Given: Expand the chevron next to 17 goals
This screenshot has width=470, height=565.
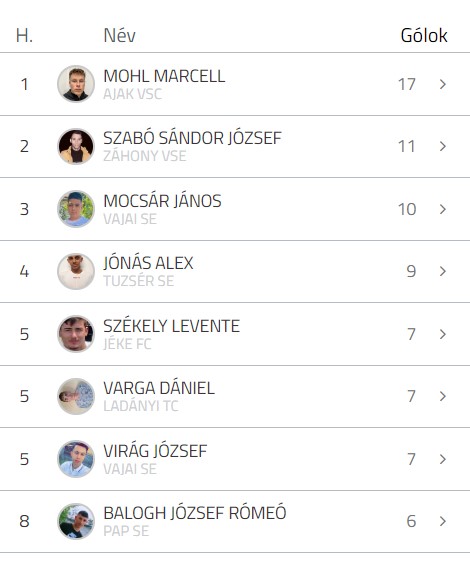Looking at the screenshot, I should click(443, 84).
